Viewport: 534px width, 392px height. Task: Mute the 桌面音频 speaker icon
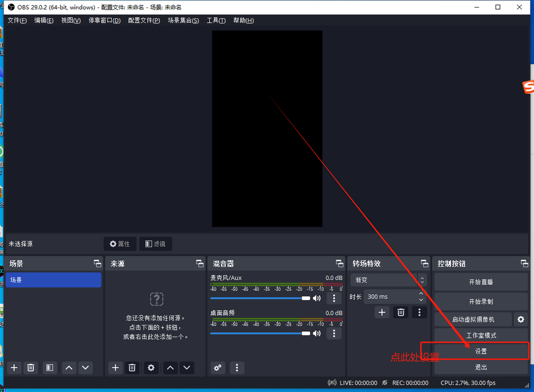point(316,333)
